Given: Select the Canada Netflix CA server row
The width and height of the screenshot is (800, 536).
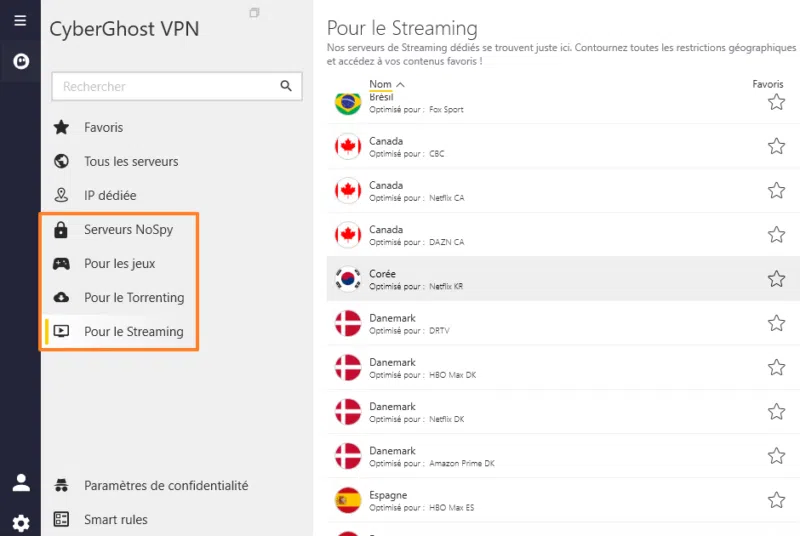Looking at the screenshot, I should pos(540,190).
